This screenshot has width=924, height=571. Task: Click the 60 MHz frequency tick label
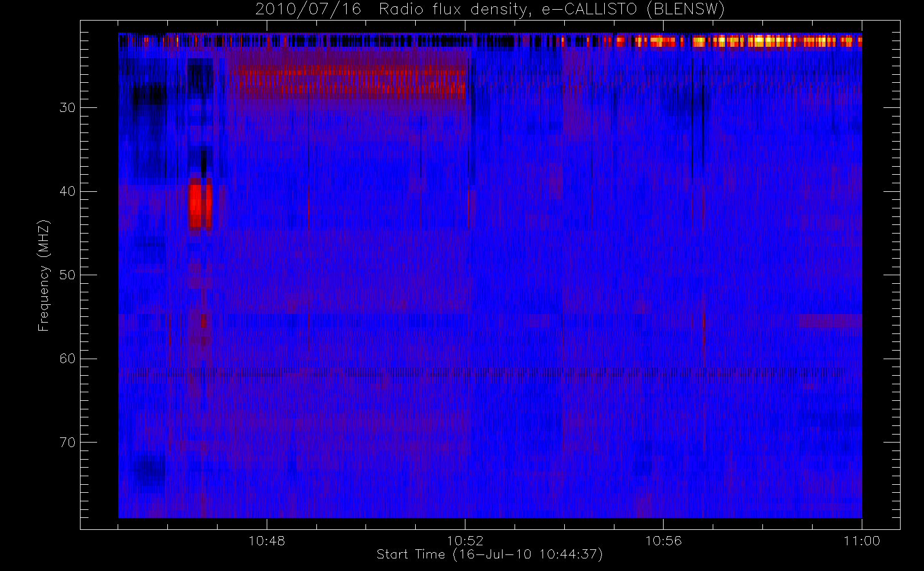pos(67,359)
